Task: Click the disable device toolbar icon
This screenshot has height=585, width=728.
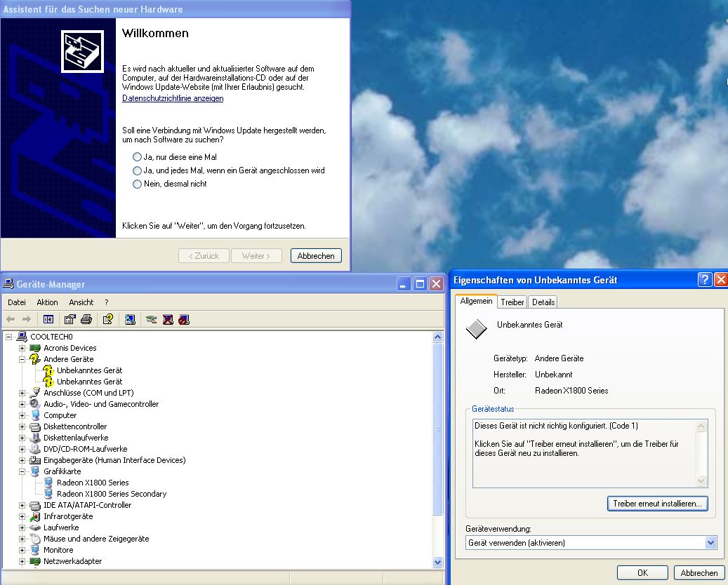Action: [x=184, y=319]
